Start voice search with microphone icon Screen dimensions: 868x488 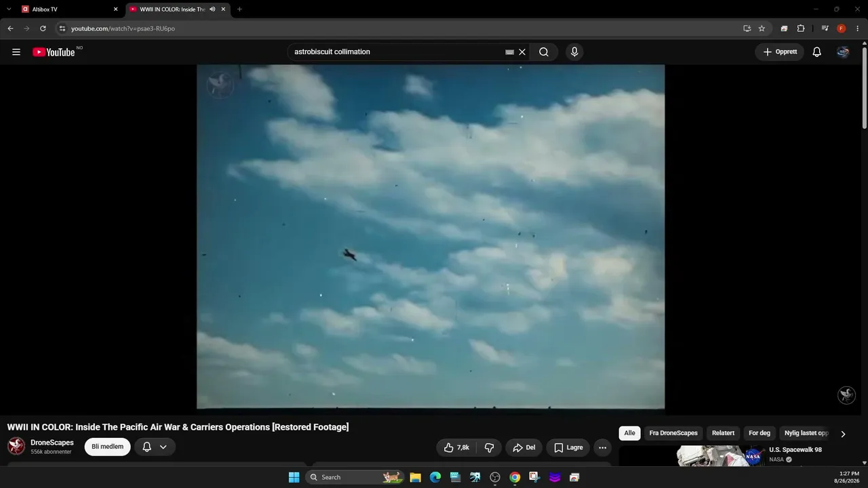[574, 52]
